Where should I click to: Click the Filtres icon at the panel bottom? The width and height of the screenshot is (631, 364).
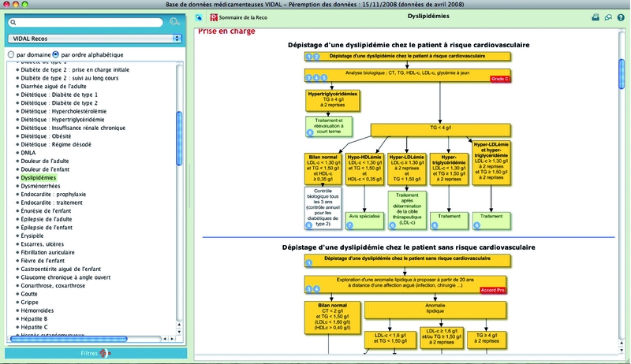tap(103, 353)
